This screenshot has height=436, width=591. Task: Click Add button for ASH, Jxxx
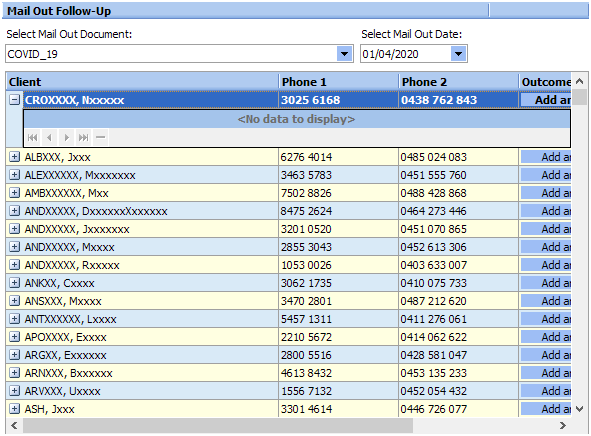pos(546,409)
